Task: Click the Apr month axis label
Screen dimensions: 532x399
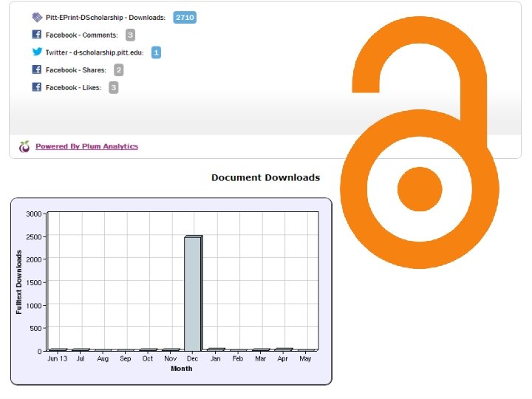Action: point(282,358)
